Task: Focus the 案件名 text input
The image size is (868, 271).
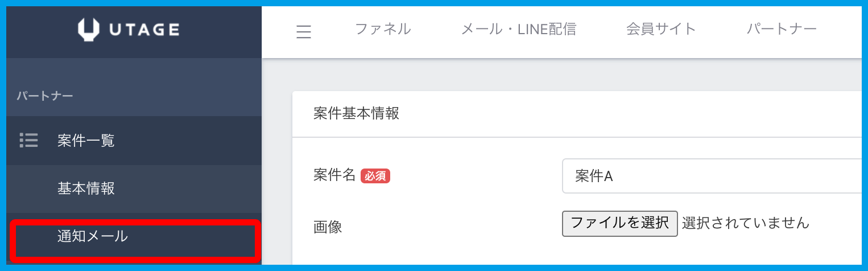Action: coord(711,176)
